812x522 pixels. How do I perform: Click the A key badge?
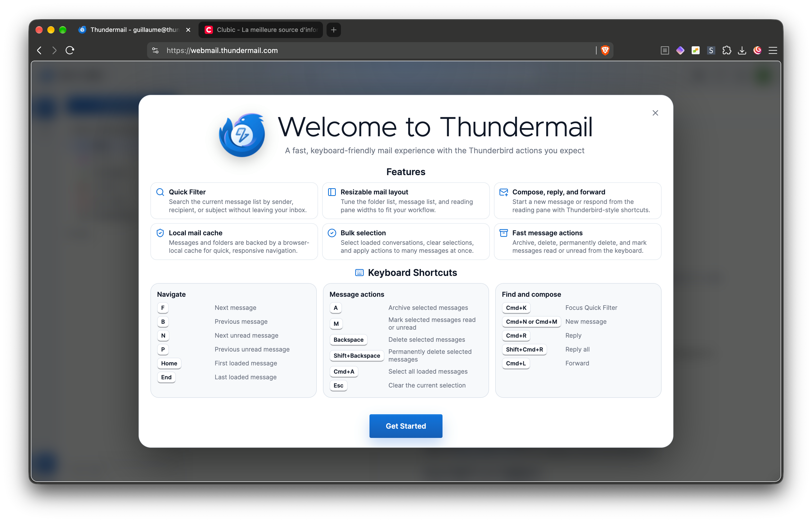(336, 308)
